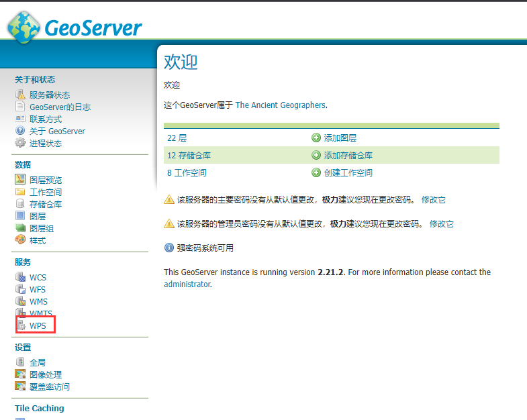527x420 pixels.
Task: Open the 22 层 layers link
Action: point(177,138)
